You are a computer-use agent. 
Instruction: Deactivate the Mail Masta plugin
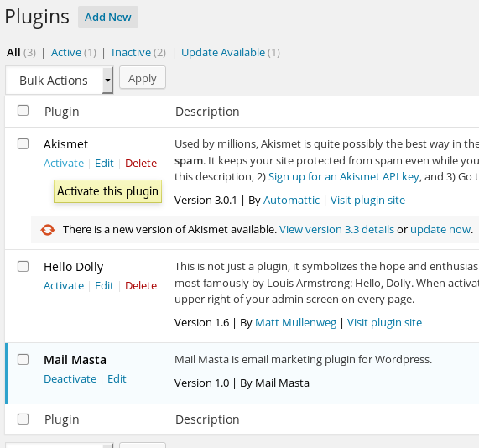[70, 379]
